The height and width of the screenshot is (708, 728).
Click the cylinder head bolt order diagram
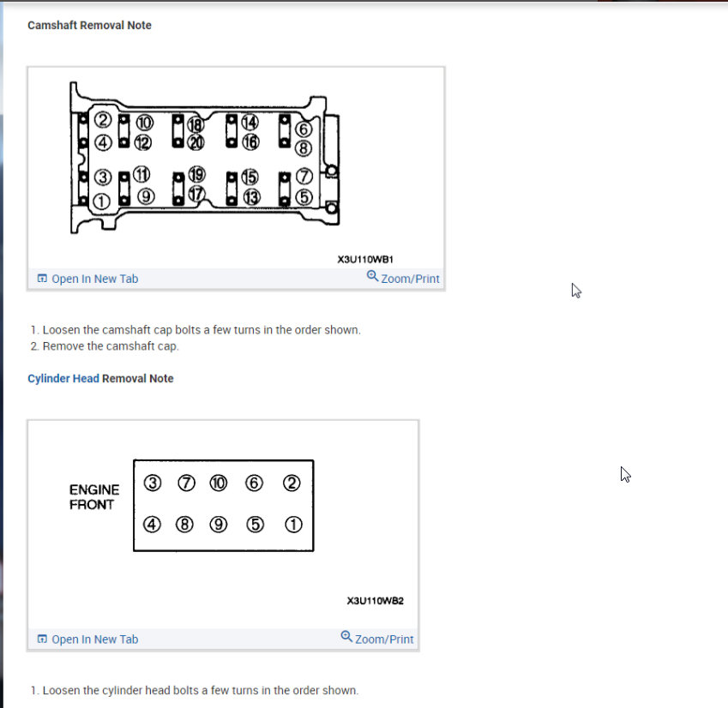(x=223, y=505)
